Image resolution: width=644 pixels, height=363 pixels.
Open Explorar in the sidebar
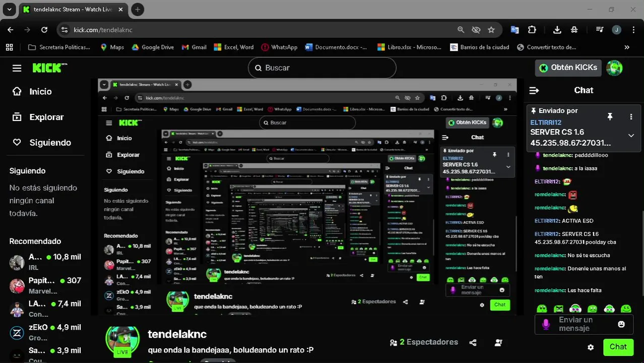coord(38,117)
